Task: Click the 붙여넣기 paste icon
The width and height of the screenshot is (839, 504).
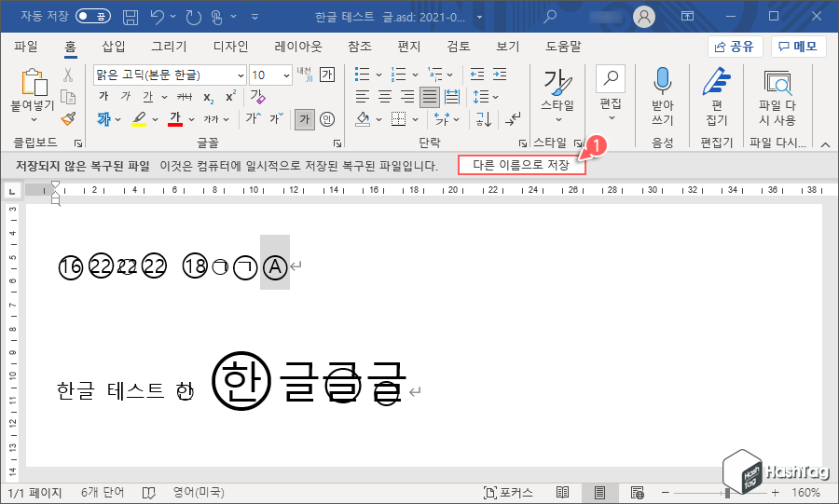Action: pyautogui.click(x=34, y=82)
